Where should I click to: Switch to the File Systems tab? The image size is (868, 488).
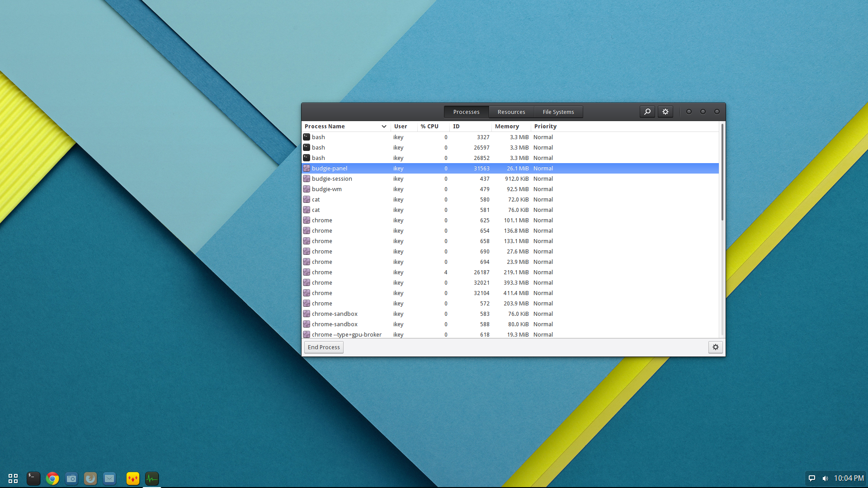pyautogui.click(x=558, y=112)
